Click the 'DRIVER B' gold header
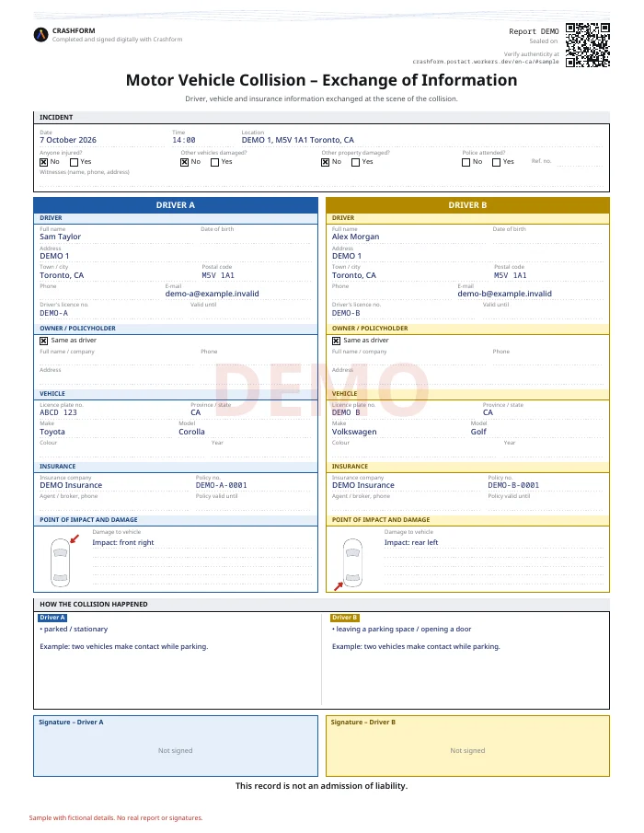The height and width of the screenshot is (833, 644). (x=467, y=205)
